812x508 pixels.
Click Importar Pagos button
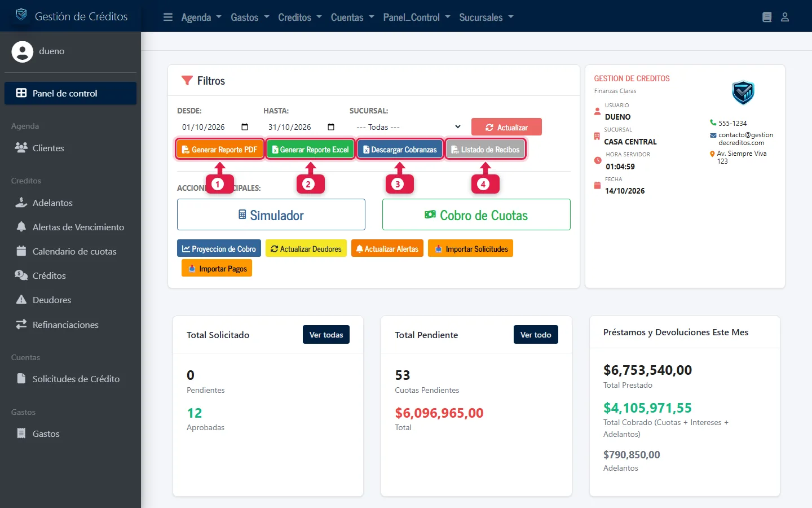point(217,268)
